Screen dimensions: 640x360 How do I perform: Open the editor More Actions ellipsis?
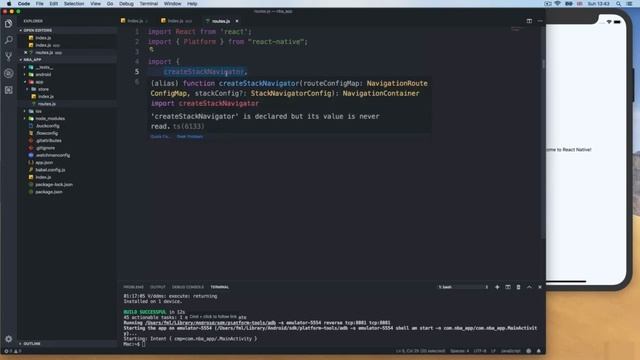[x=540, y=21]
